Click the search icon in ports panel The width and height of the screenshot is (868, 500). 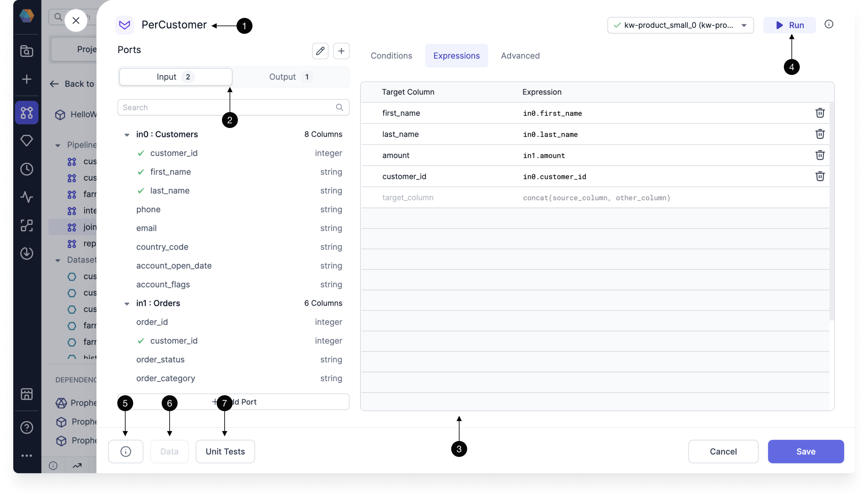[340, 107]
